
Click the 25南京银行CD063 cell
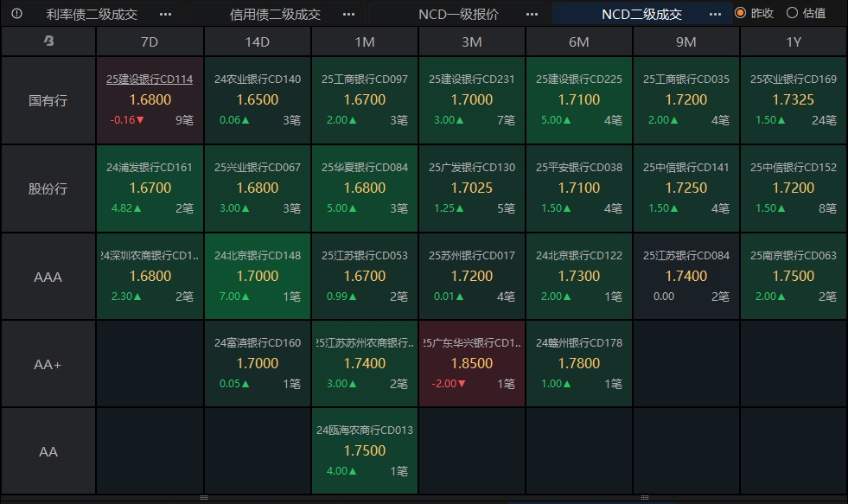(x=794, y=277)
